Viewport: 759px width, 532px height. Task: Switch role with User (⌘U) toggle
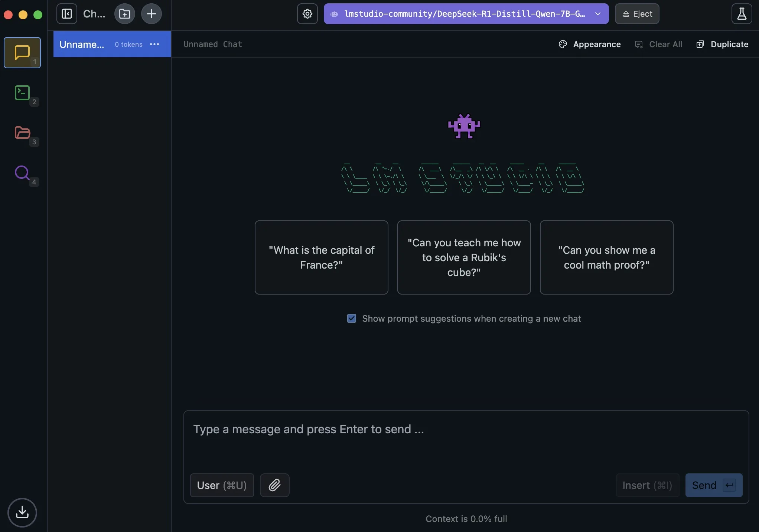(222, 485)
